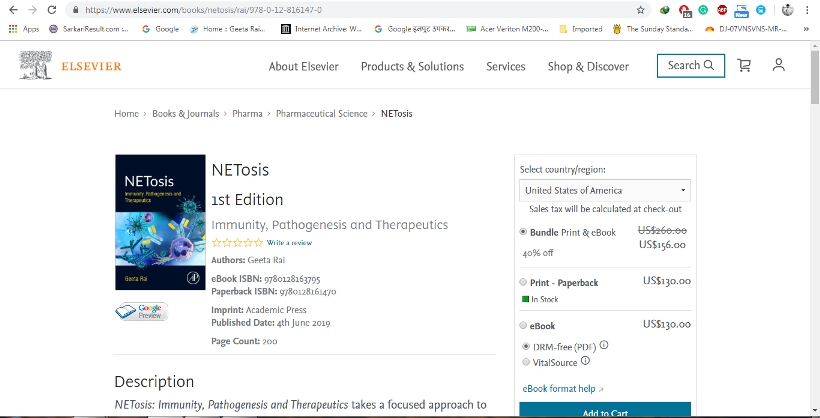Click the address bar URL

coord(203,10)
